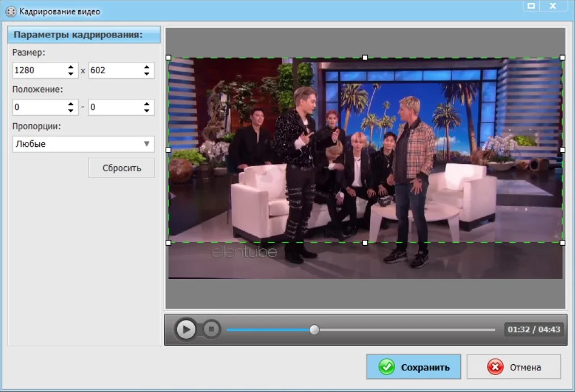Increase height 602 with the up arrow
575x392 pixels.
[x=146, y=67]
